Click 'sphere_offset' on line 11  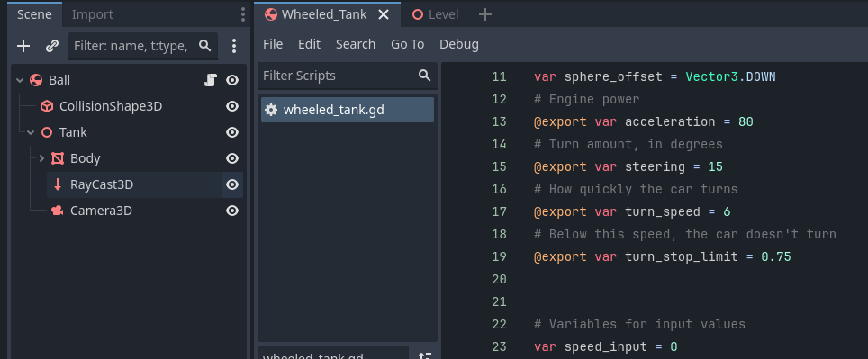[x=613, y=76]
